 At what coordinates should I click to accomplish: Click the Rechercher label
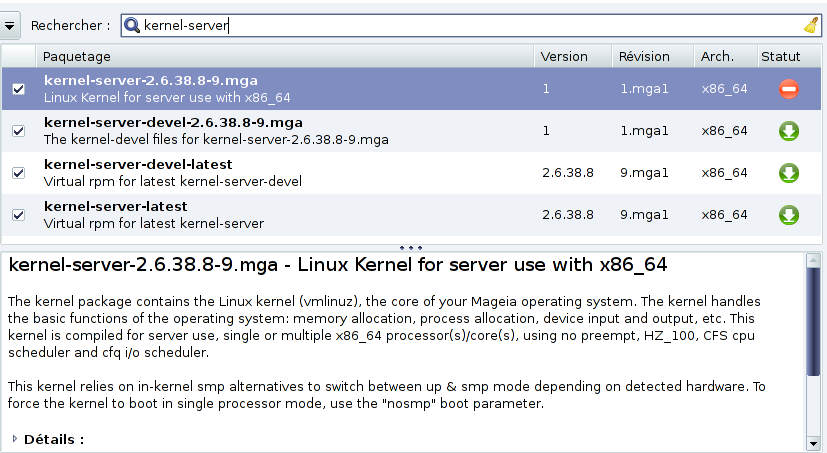[x=70, y=25]
